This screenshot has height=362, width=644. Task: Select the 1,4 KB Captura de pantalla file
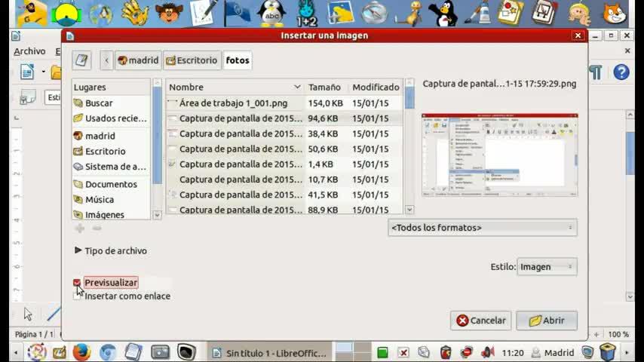click(284, 164)
